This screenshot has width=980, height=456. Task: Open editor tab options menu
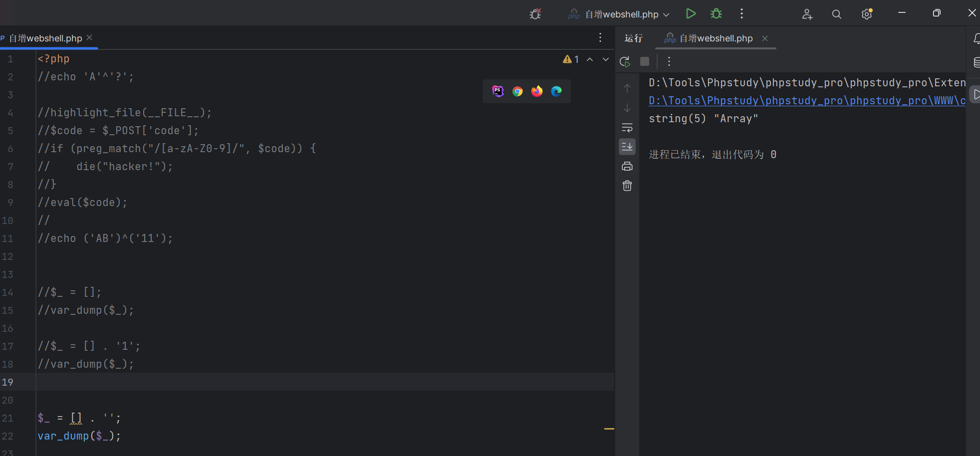click(600, 37)
